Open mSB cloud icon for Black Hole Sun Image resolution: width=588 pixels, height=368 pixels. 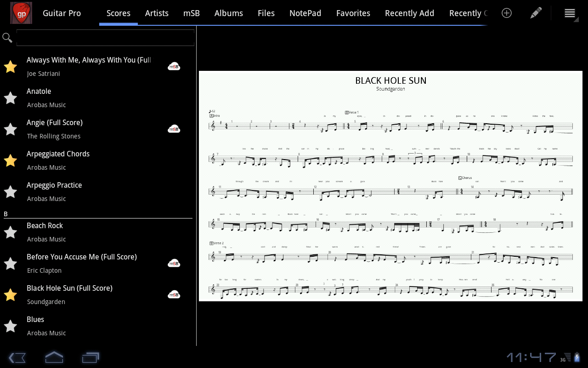click(x=174, y=294)
